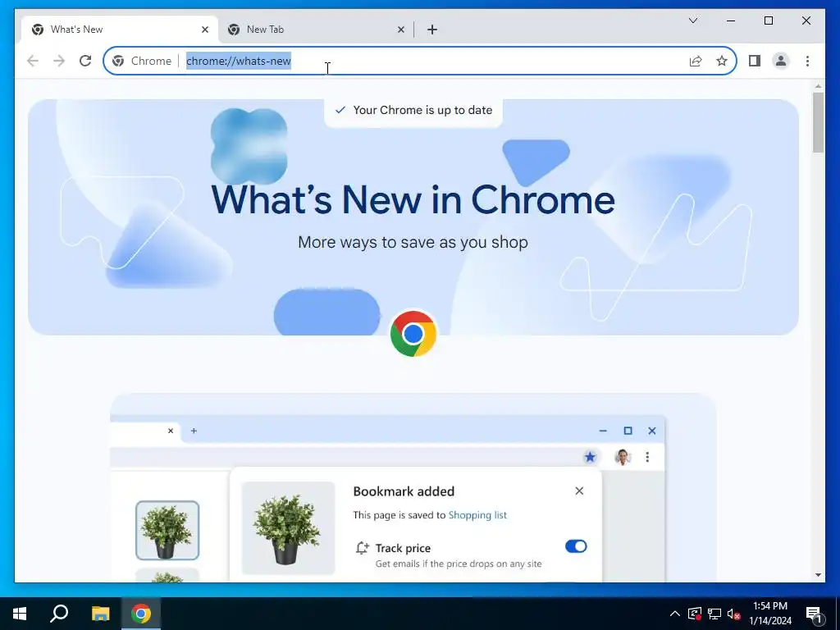The height and width of the screenshot is (630, 840).
Task: Click the "Bookmark added" title
Action: pos(404,491)
